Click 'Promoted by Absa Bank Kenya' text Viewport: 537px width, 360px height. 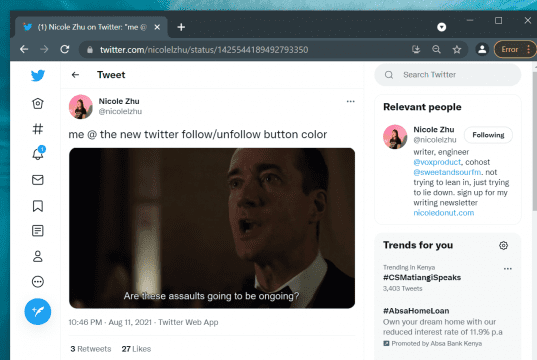tap(436, 343)
